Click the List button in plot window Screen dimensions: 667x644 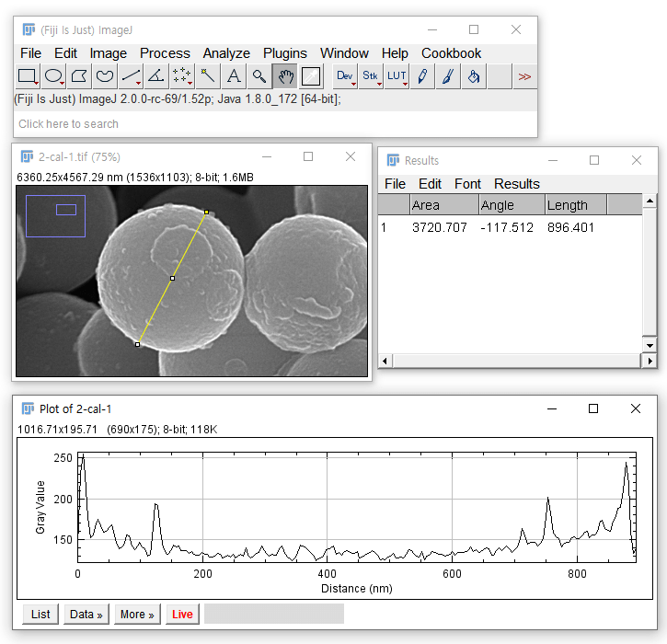(x=40, y=615)
